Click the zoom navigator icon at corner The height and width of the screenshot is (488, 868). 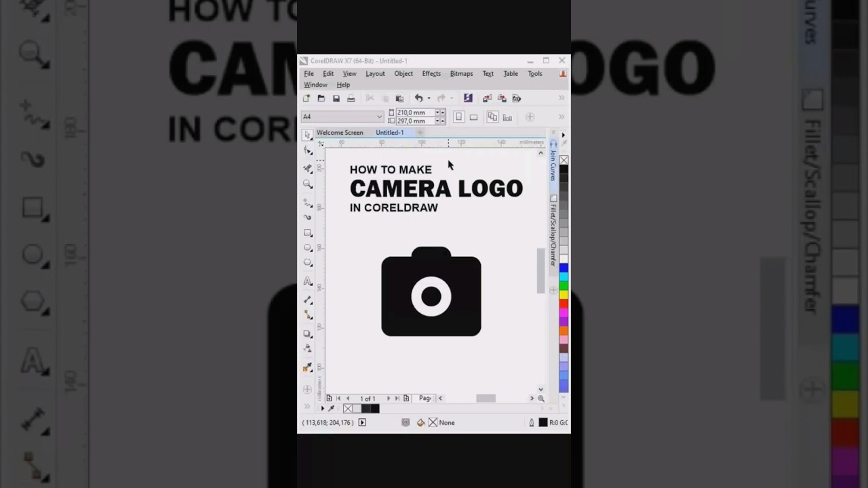click(x=541, y=399)
